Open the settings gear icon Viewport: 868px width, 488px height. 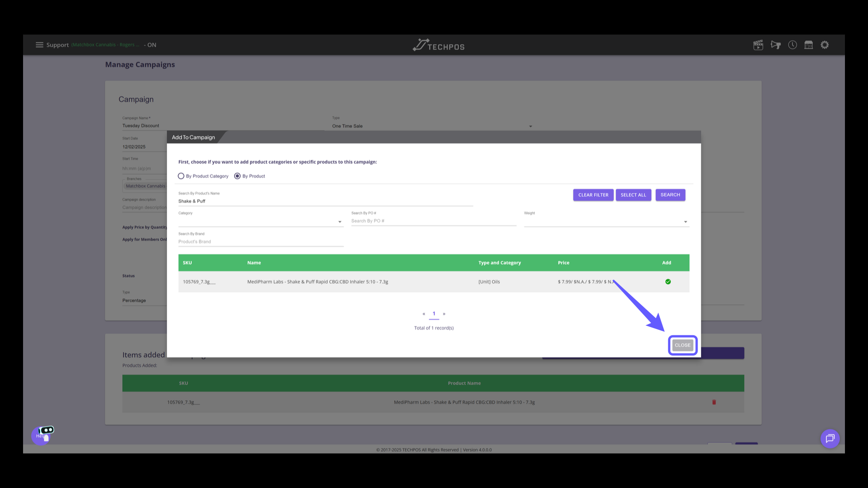click(825, 45)
